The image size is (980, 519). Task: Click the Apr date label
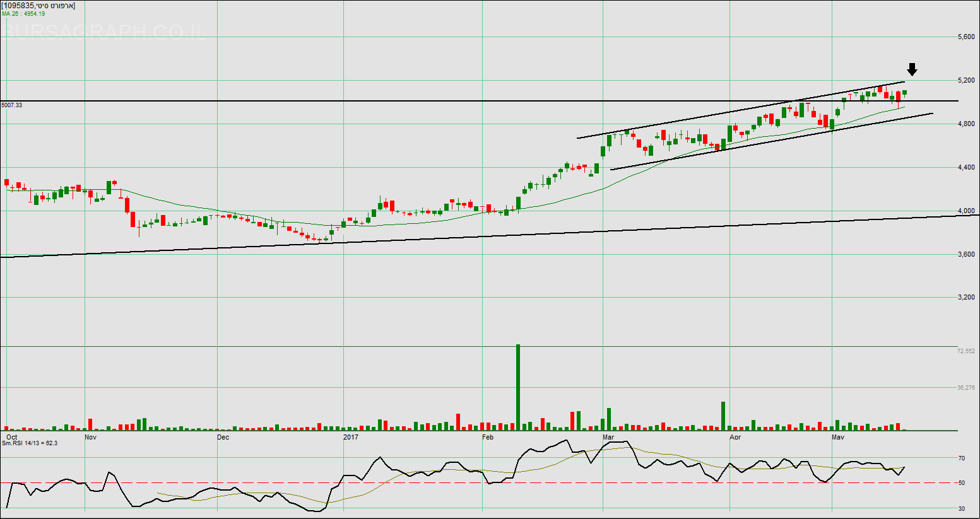pos(735,436)
